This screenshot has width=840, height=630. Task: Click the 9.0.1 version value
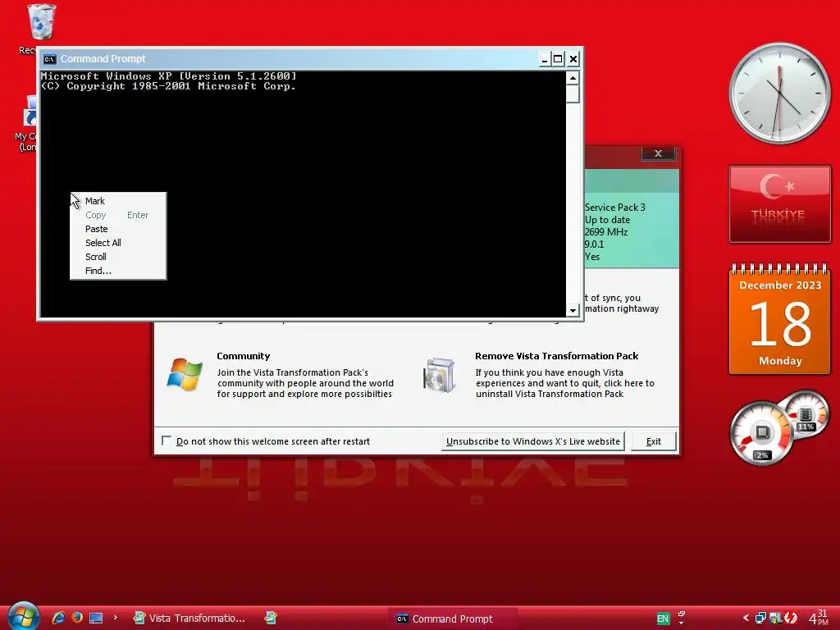[595, 244]
